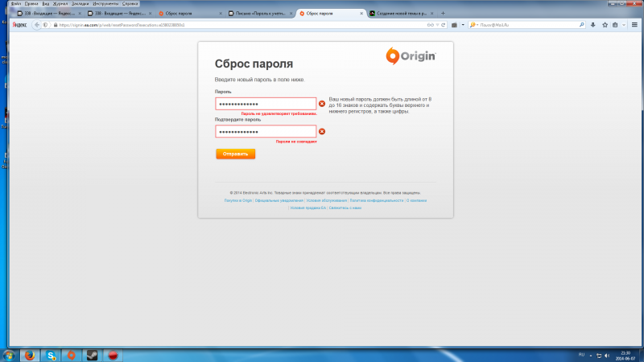Screen dimensions: 644x362
Task: Open a new tab with the plus button
Action: pyautogui.click(x=443, y=14)
